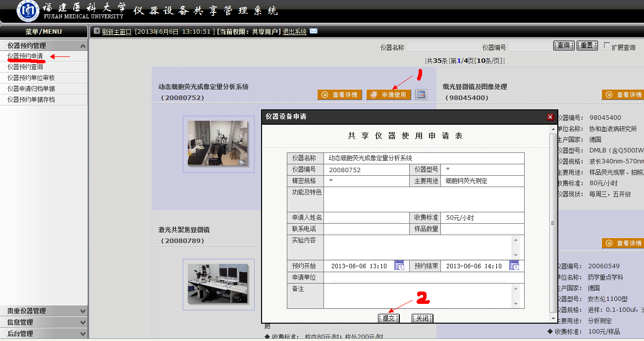The width and height of the screenshot is (644, 341).
Task: Click the 提交 submit button
Action: pyautogui.click(x=388, y=318)
